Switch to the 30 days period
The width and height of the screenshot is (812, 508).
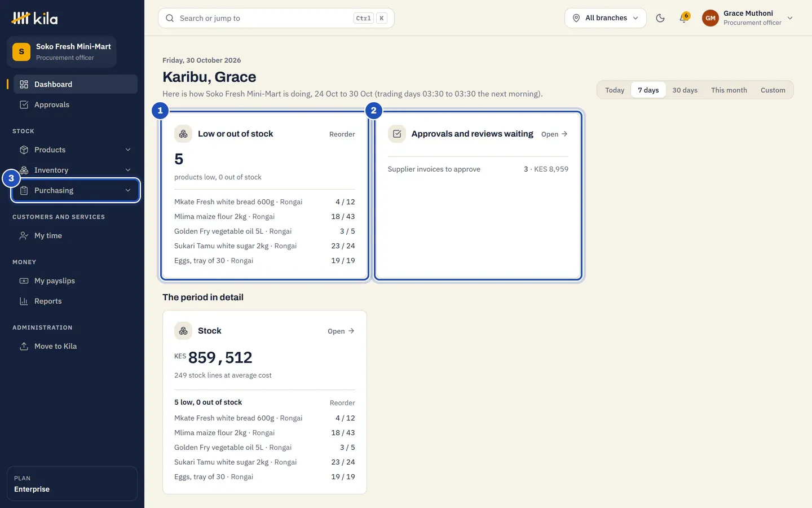685,90
